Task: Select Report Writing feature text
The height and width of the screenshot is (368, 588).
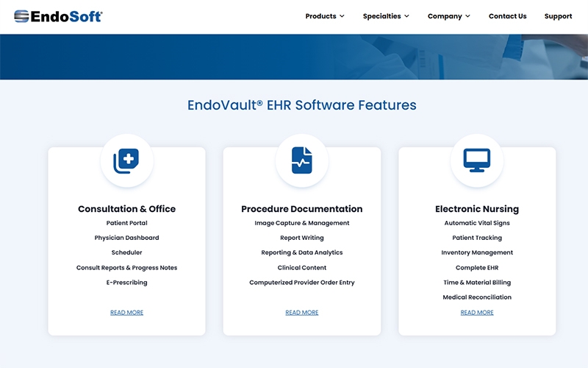Action: [302, 238]
